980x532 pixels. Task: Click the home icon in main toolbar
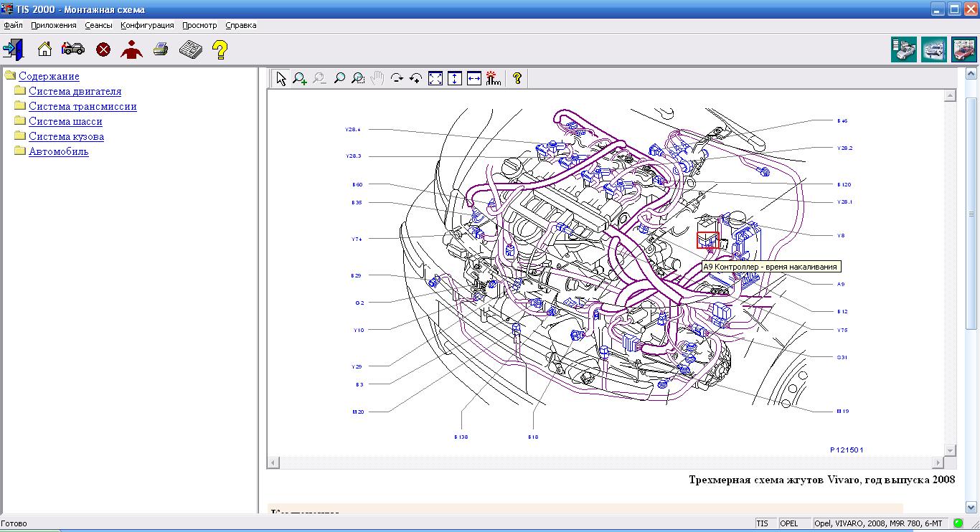pos(44,49)
